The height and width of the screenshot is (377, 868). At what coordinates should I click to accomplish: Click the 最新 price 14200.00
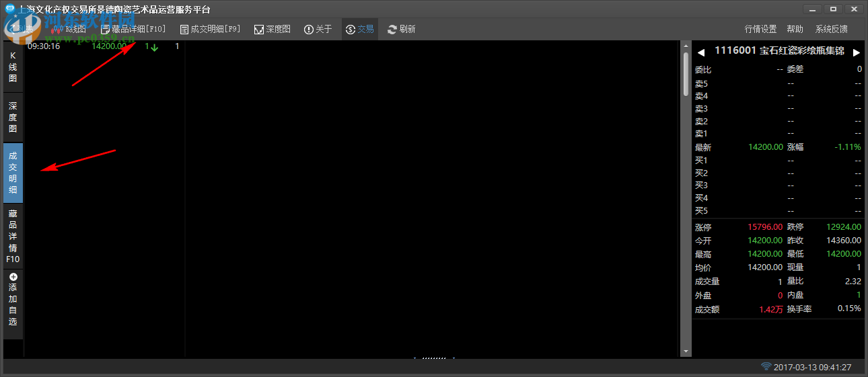tap(766, 147)
